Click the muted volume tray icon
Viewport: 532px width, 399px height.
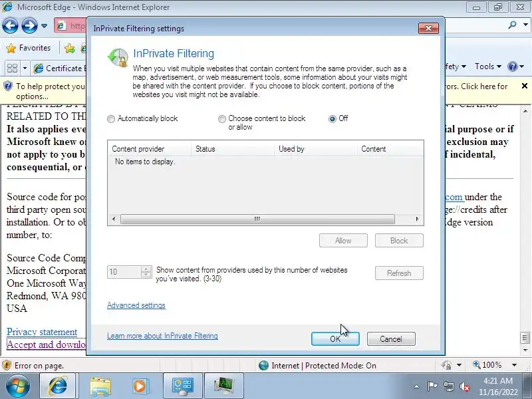[464, 386]
